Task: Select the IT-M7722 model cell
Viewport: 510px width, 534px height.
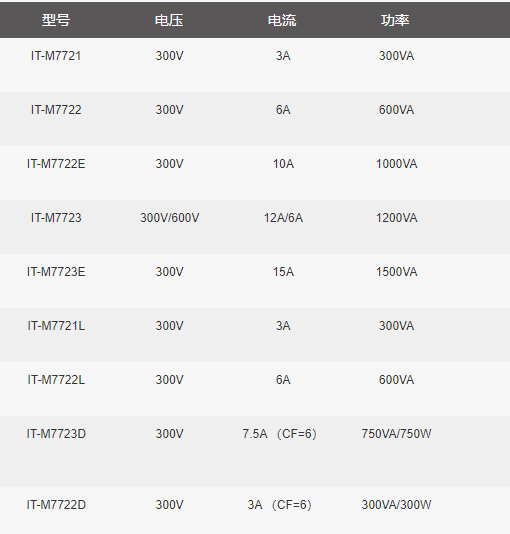Action: 56,110
